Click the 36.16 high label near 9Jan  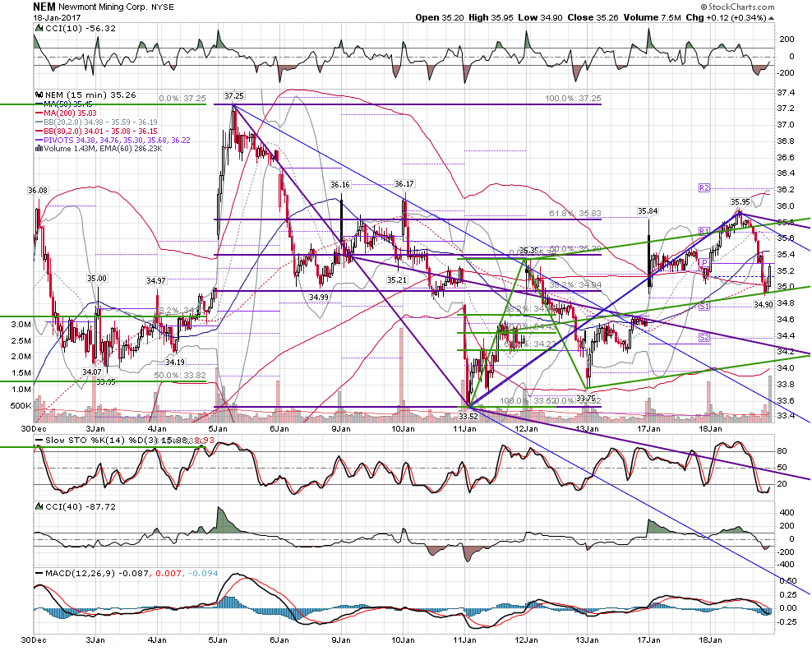[340, 185]
